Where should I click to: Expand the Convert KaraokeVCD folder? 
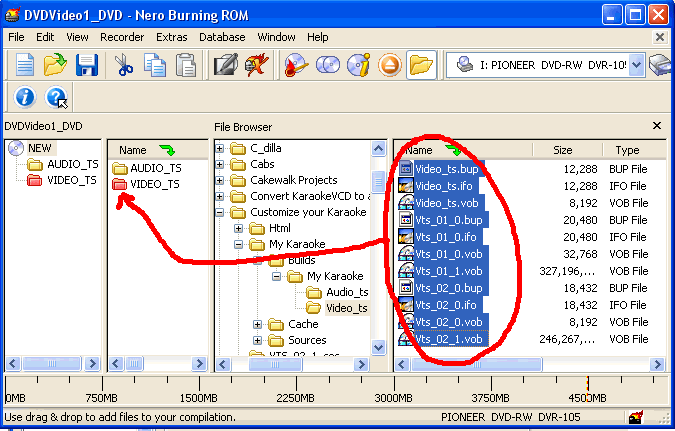pos(220,196)
